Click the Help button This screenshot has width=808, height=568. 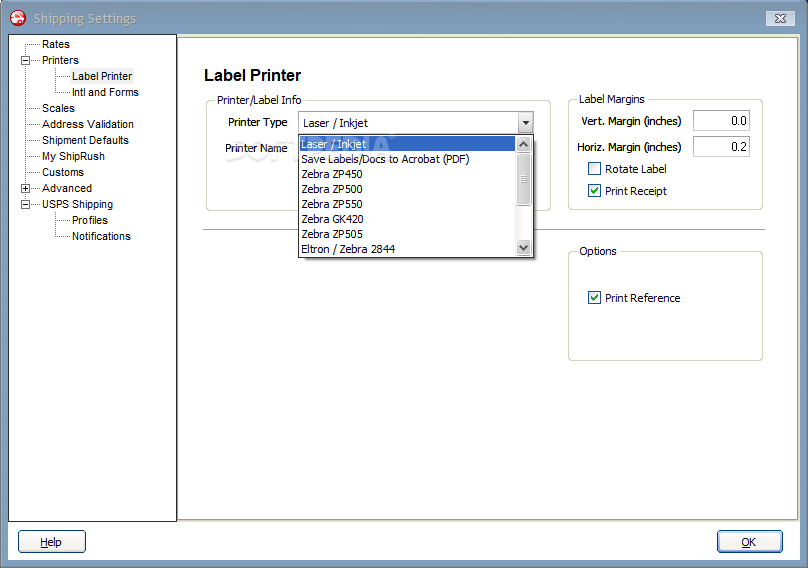pyautogui.click(x=52, y=542)
